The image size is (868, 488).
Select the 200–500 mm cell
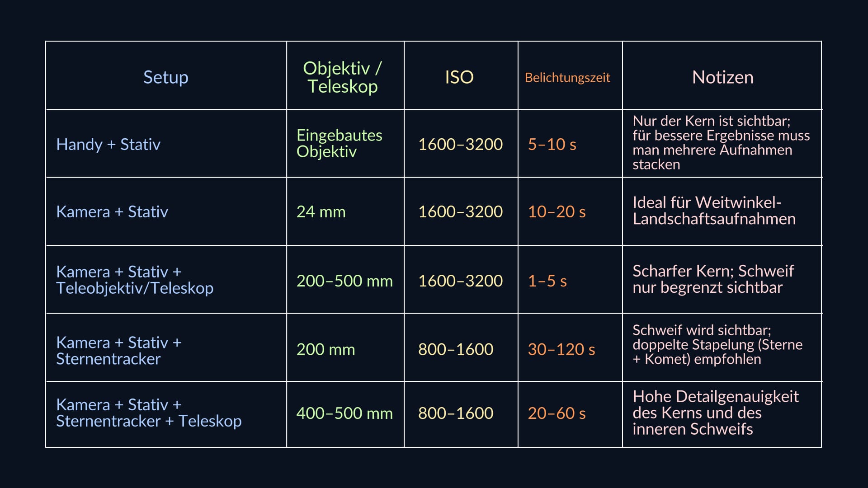click(x=344, y=281)
